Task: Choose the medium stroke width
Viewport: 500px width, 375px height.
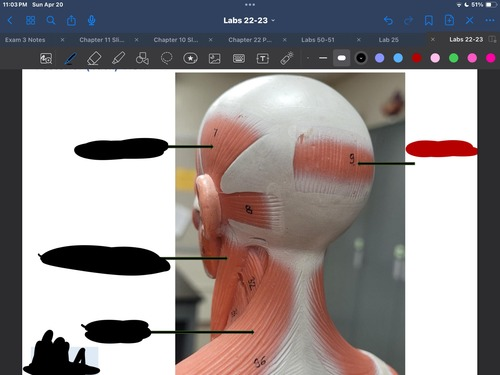Action: 323,58
